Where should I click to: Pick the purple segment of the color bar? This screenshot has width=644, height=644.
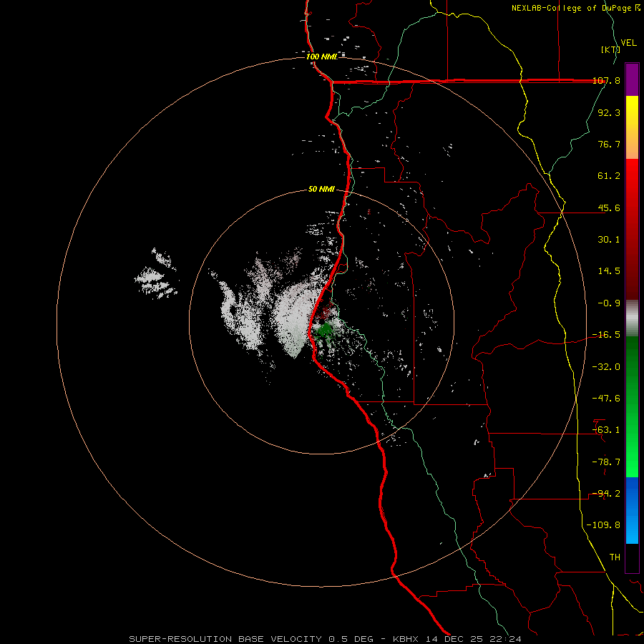(632, 79)
